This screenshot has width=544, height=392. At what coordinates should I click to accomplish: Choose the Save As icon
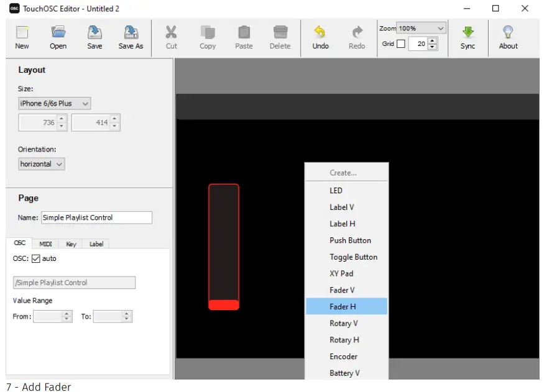coord(131,32)
